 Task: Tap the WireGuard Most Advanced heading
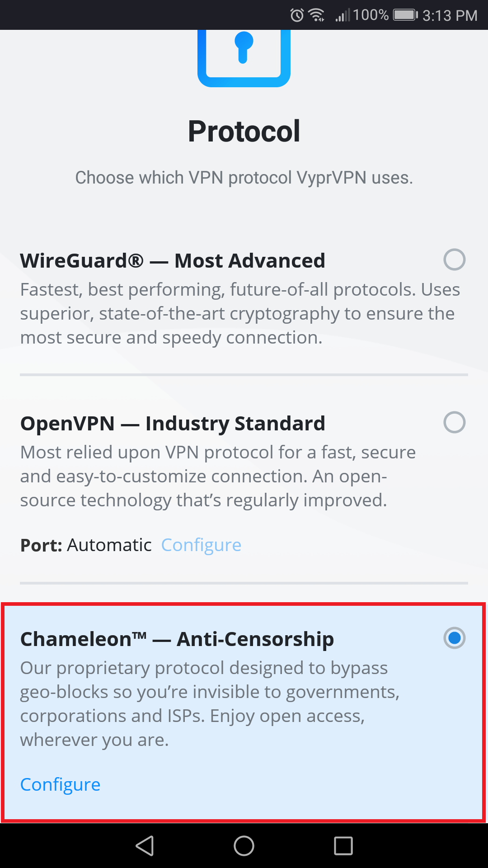click(173, 260)
